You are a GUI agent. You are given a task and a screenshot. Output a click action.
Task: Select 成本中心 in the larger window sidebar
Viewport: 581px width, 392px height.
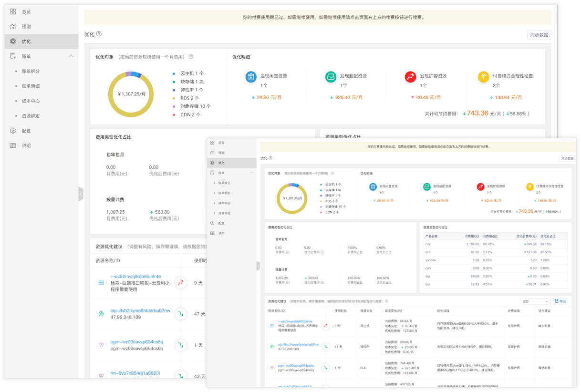(31, 101)
